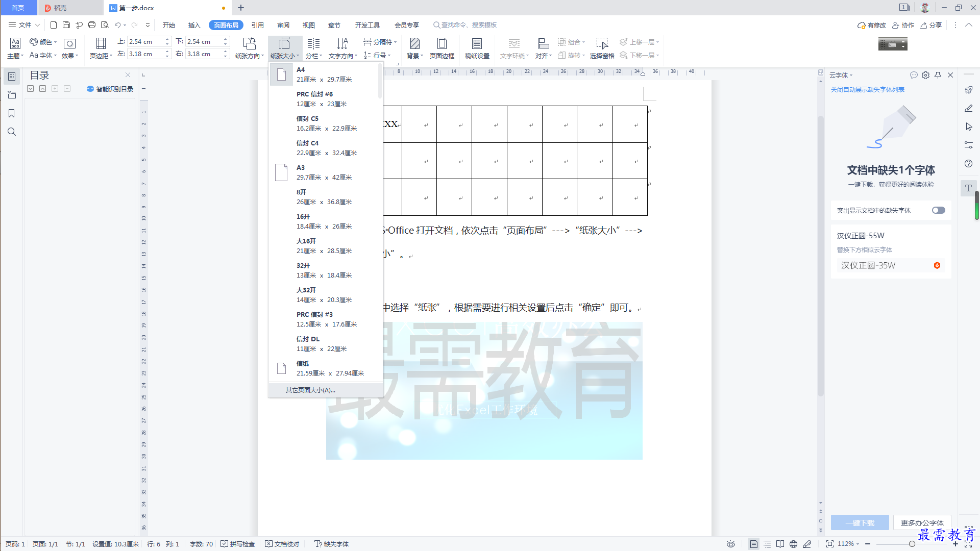
Task: Click the save icon in quick toolbar
Action: pyautogui.click(x=66, y=25)
